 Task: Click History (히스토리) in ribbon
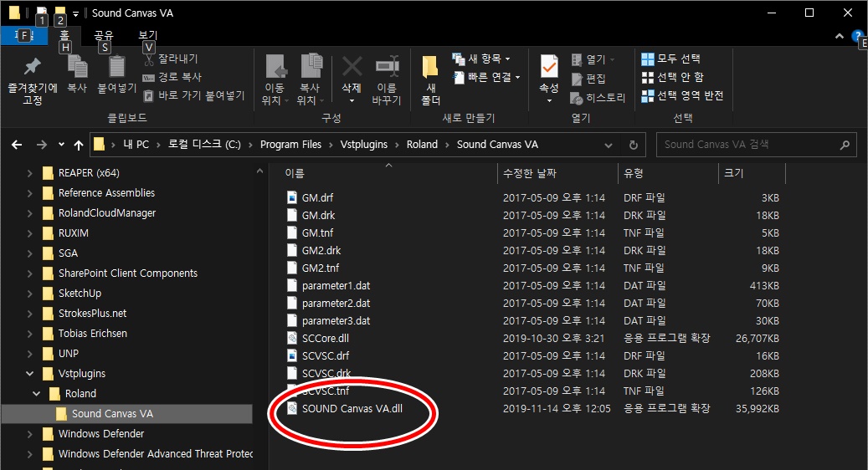click(x=598, y=98)
